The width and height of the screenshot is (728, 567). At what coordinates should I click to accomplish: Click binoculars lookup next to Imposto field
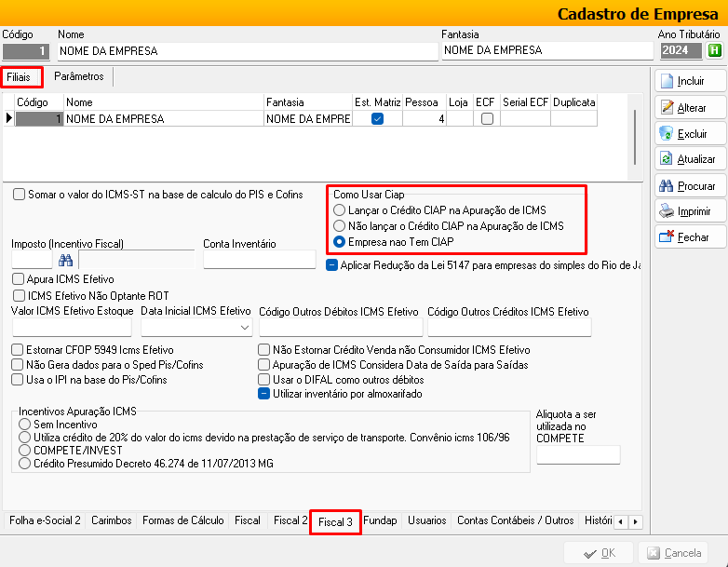(65, 260)
